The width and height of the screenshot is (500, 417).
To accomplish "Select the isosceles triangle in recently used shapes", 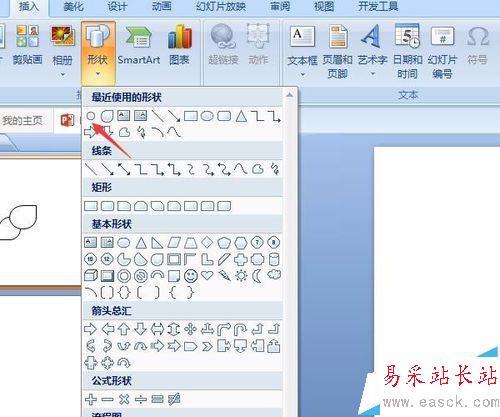I will click(241, 116).
